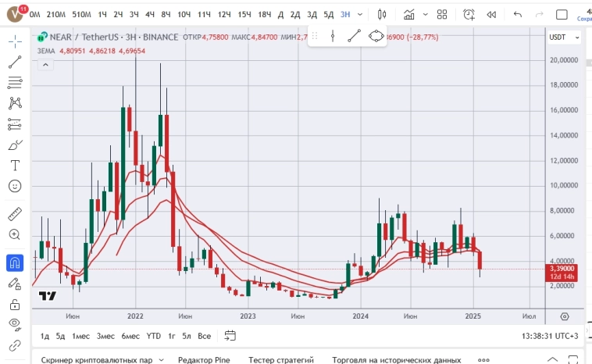The height and width of the screenshot is (364, 592).
Task: Pick the ellipse shape in floating toolbar
Action: tap(376, 36)
